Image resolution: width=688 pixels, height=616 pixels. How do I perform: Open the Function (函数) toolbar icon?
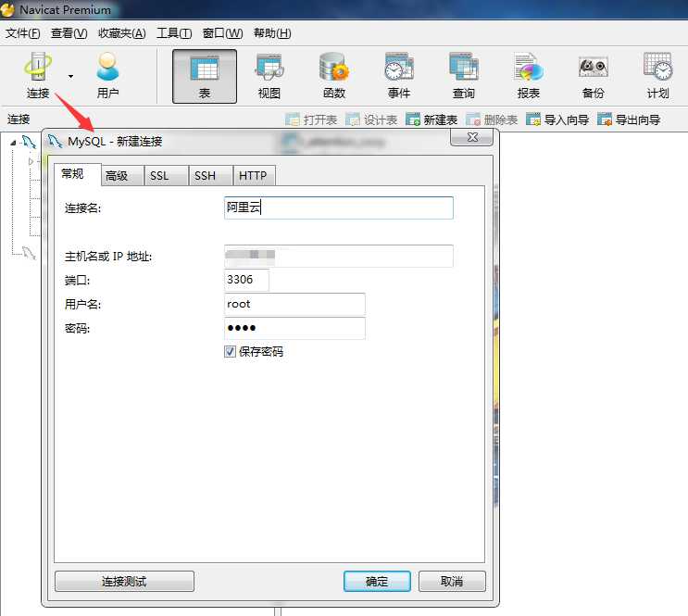(334, 76)
